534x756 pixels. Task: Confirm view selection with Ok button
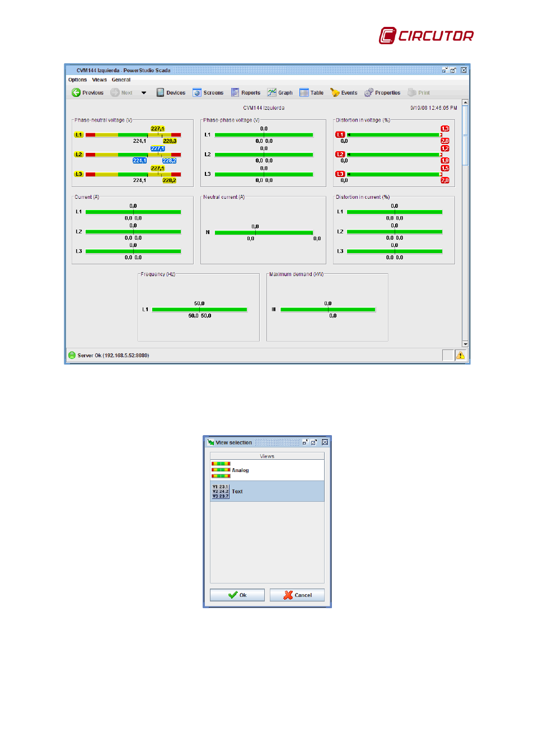point(237,595)
